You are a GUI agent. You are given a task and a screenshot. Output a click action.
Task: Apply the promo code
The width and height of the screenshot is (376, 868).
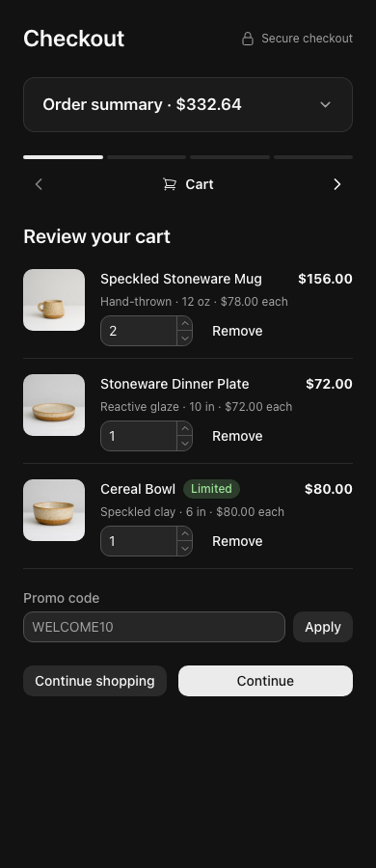point(323,627)
